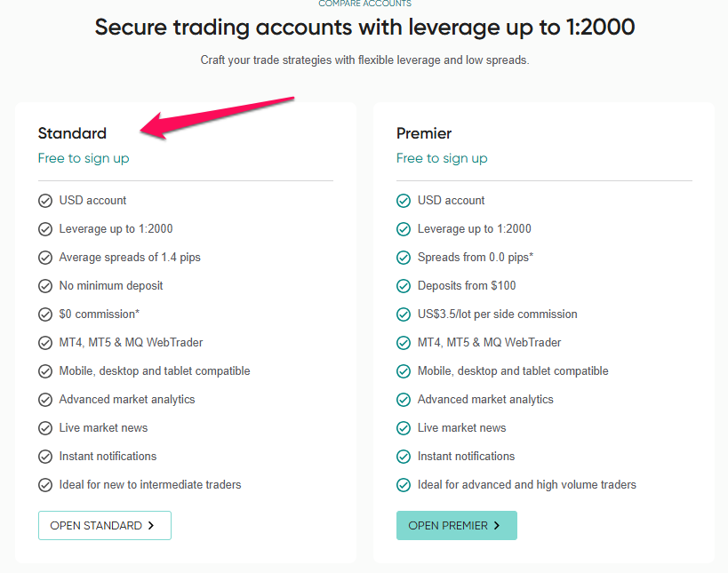Click the teal checkmark beside US$3.5/lot per side commission
Screen dimensions: 728x573
pyautogui.click(x=404, y=314)
